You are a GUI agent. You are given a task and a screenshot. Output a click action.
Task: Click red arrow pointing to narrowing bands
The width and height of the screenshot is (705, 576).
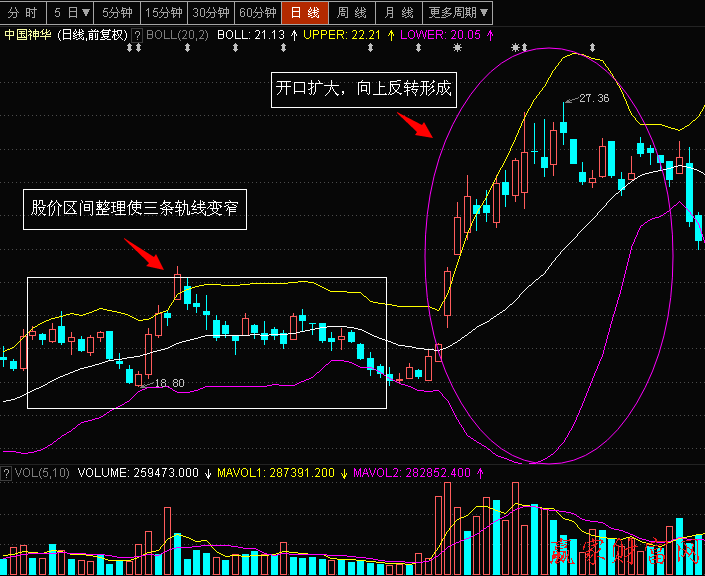(143, 254)
